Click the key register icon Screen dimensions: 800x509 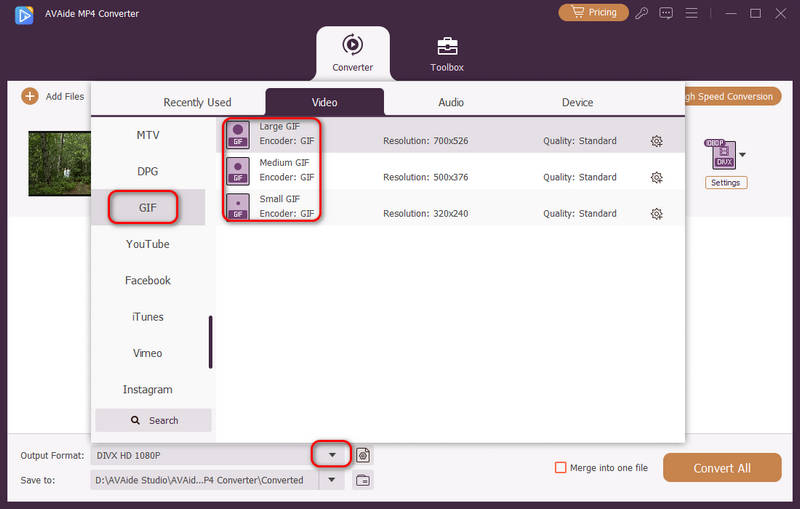[641, 13]
